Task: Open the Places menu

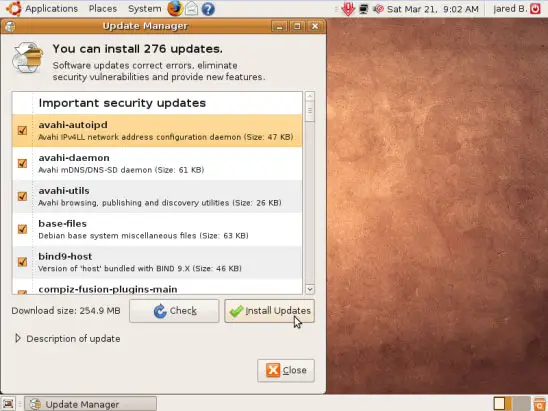Action: 103,9
